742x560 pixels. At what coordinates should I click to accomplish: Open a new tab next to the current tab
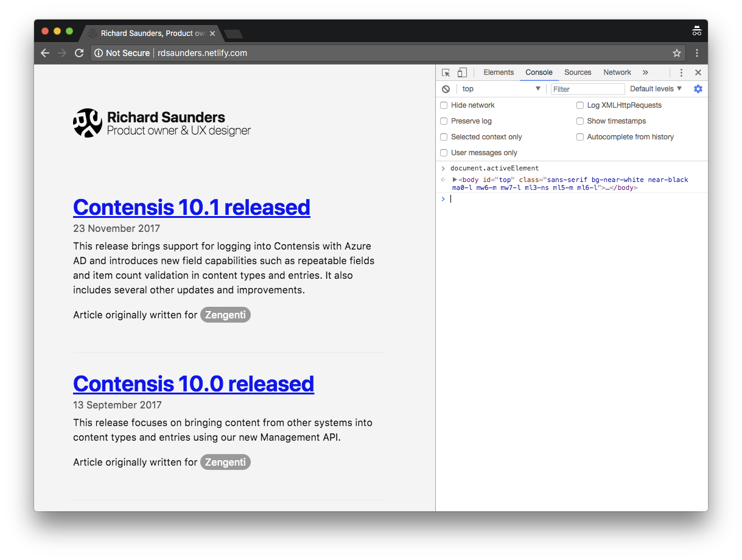pos(233,33)
